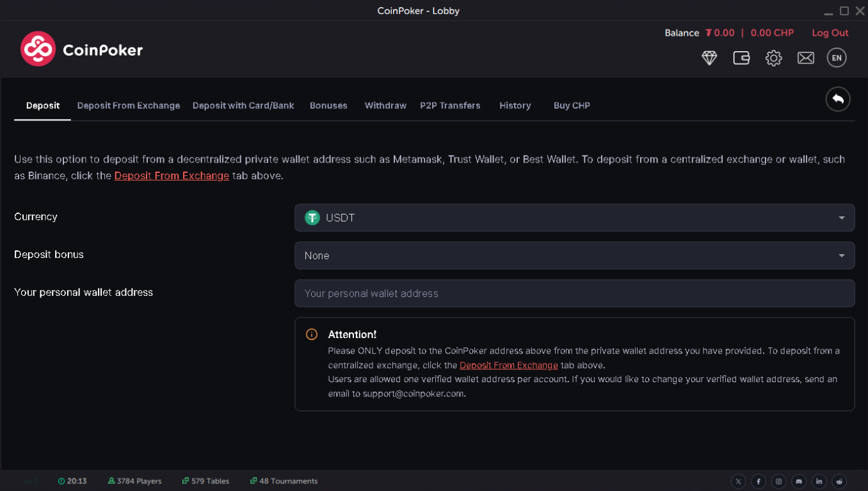
Task: Switch to the Bonuses tab
Action: (x=328, y=106)
